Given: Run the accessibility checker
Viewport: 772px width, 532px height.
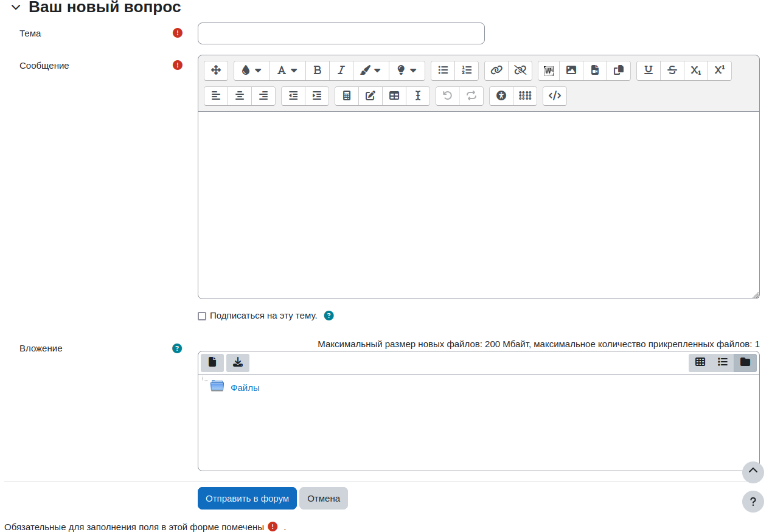Looking at the screenshot, I should 501,96.
